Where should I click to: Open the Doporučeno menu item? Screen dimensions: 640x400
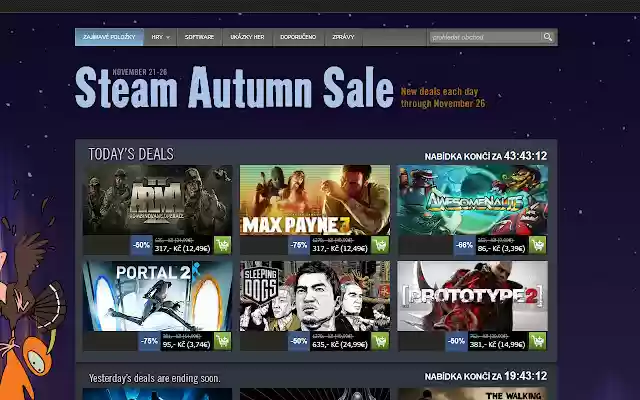point(298,37)
